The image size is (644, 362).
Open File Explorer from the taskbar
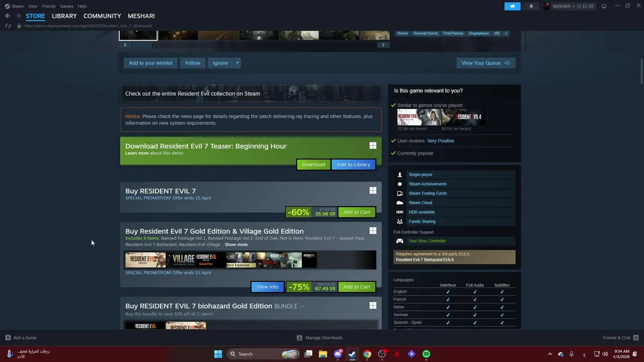tap(323, 354)
